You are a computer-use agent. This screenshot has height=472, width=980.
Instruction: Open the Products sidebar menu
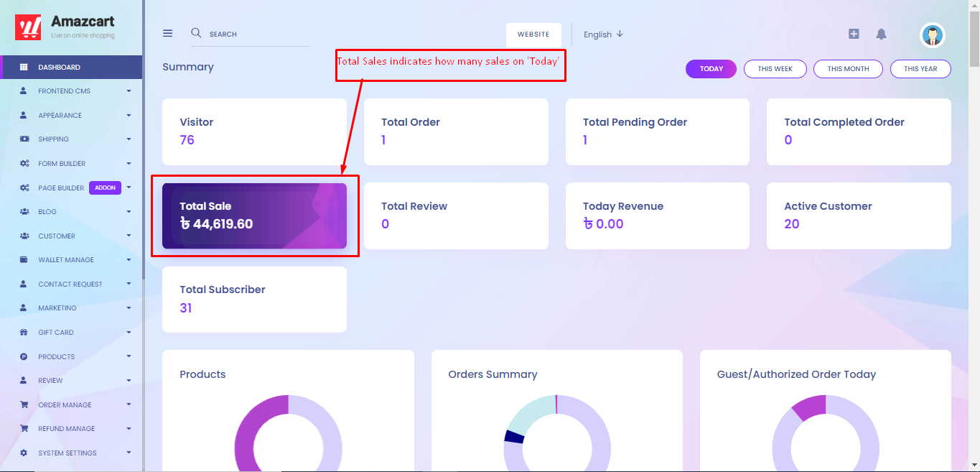[x=71, y=356]
